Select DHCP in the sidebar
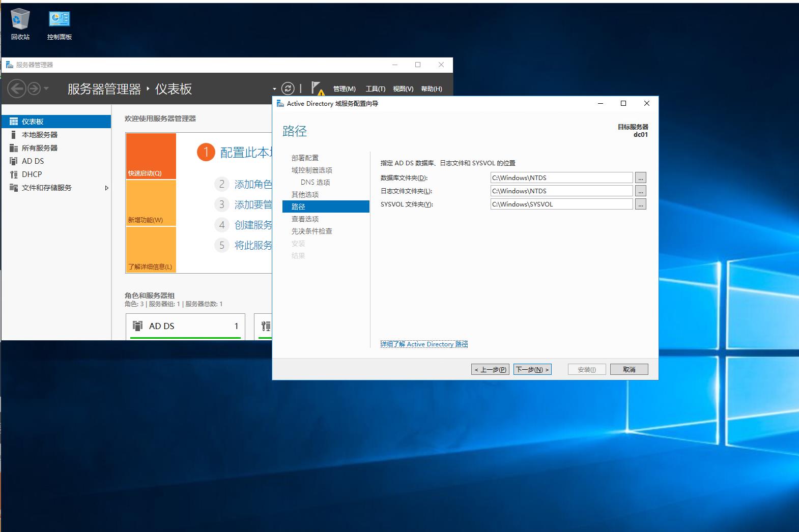 56,174
